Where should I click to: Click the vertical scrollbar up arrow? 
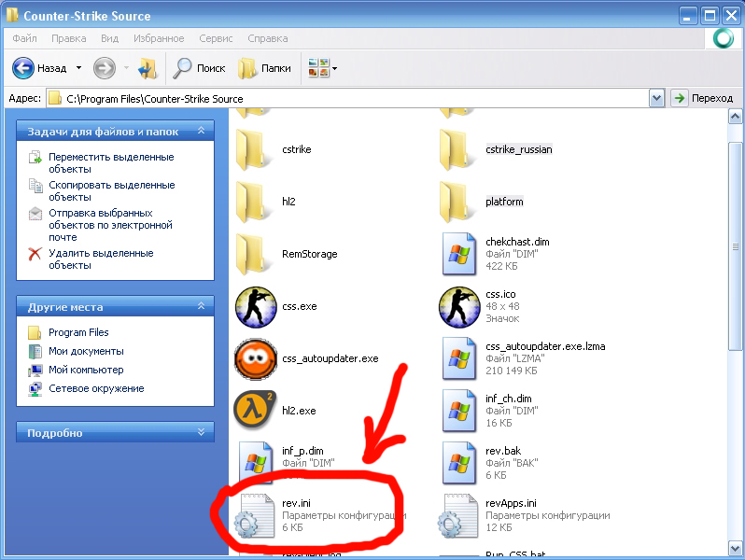click(735, 117)
